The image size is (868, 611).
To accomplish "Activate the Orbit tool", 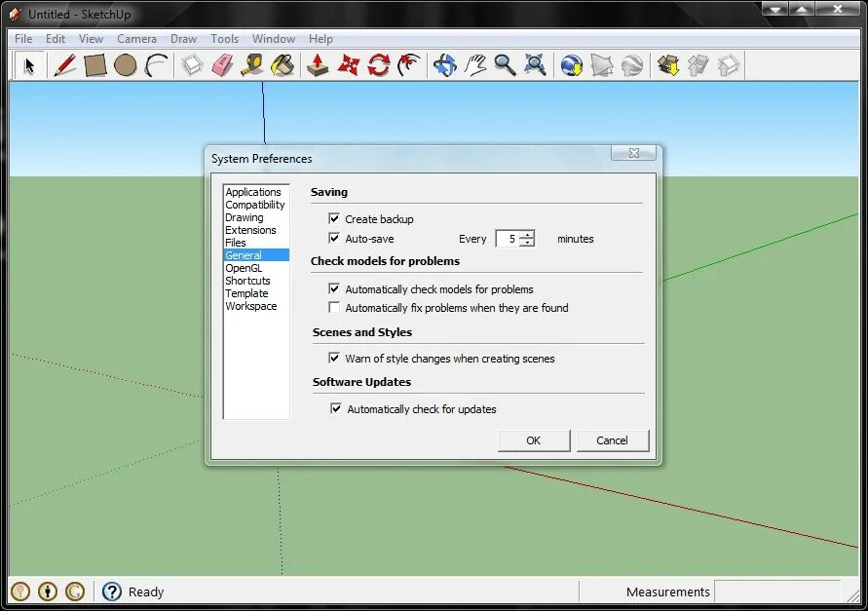I will click(445, 65).
